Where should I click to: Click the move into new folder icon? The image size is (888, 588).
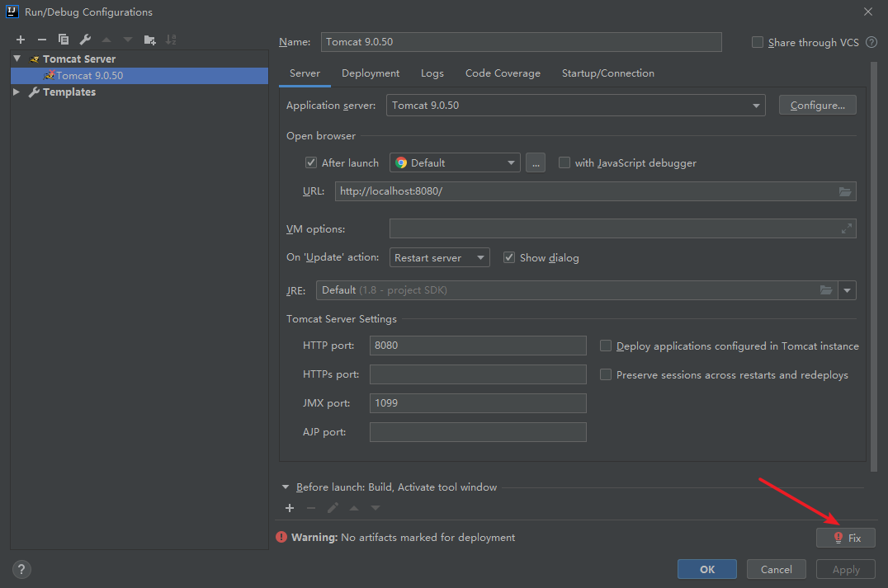(x=149, y=40)
